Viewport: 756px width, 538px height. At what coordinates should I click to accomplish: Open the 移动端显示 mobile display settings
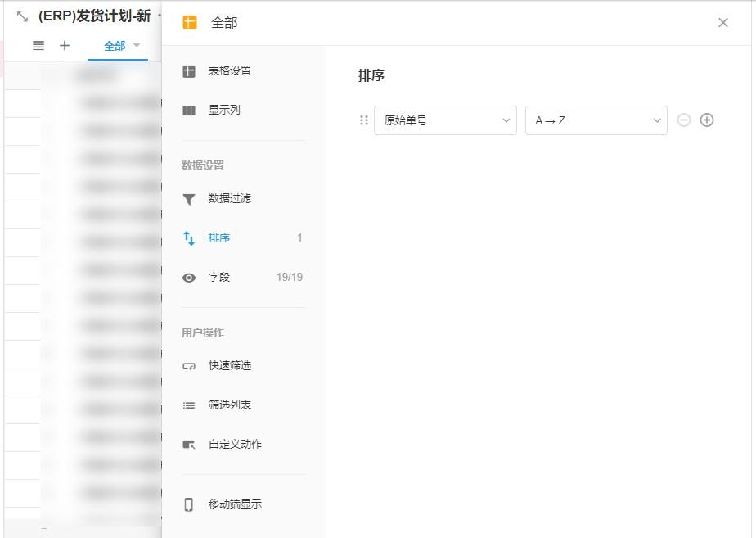[188, 504]
